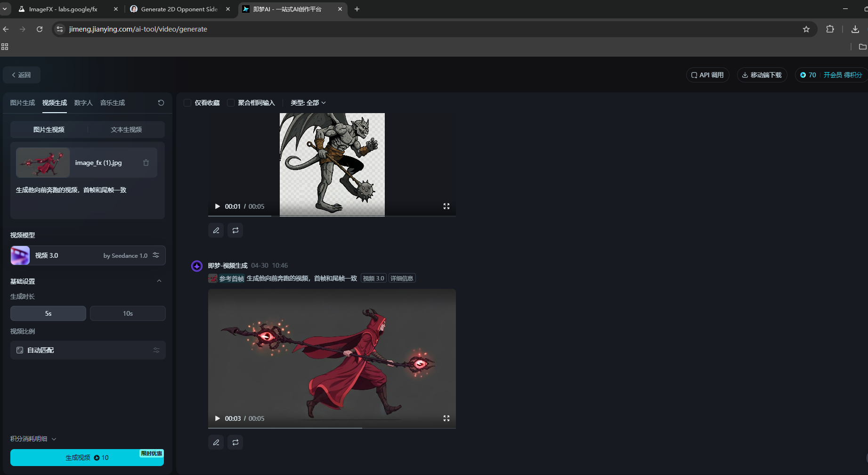Select 10s generation duration
868x475 pixels.
click(x=128, y=313)
